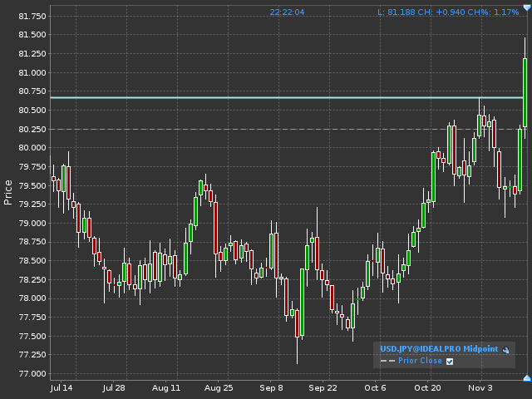Uncheck the Prior Close checkbox
532x399 pixels.
click(x=450, y=362)
